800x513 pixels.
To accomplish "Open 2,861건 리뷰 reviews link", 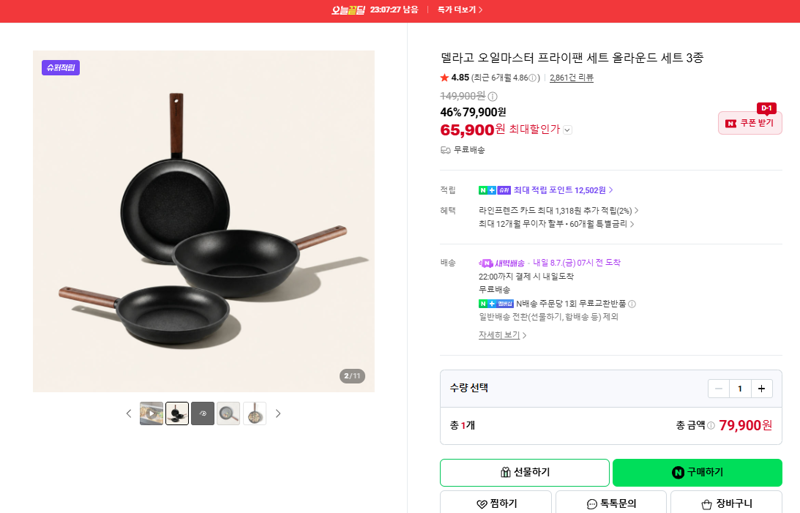I will 571,78.
